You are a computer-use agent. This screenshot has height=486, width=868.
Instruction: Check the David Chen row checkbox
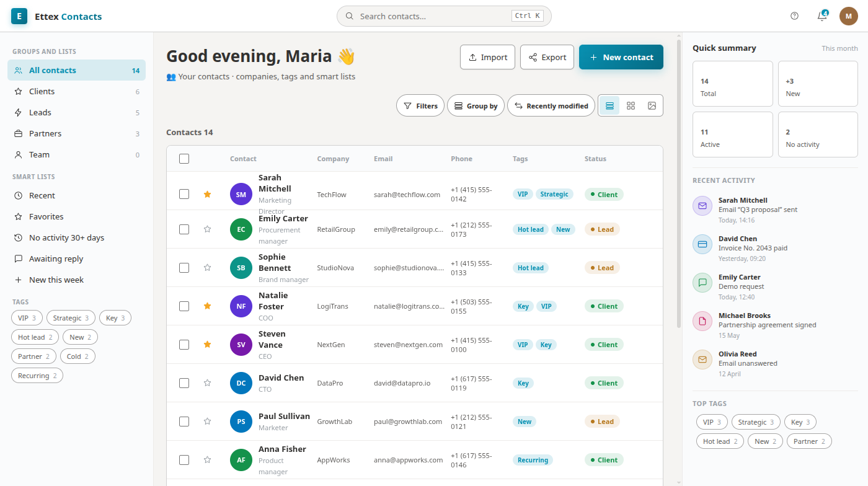click(184, 383)
